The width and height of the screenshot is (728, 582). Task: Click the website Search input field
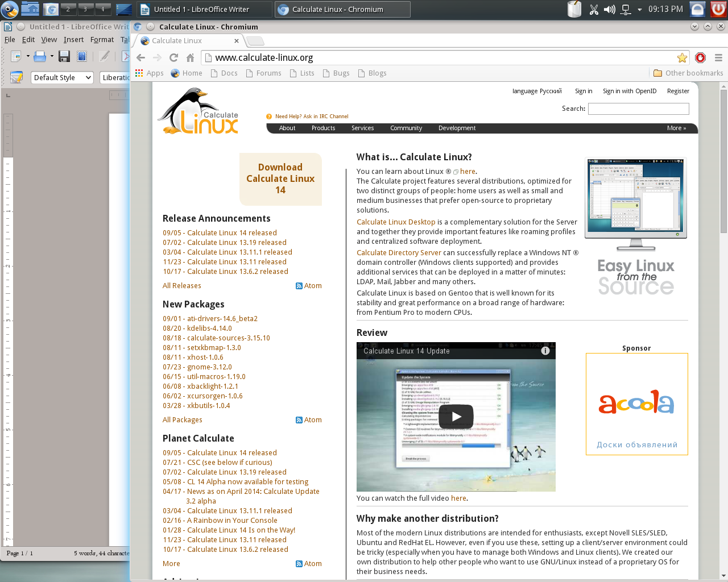coord(638,109)
